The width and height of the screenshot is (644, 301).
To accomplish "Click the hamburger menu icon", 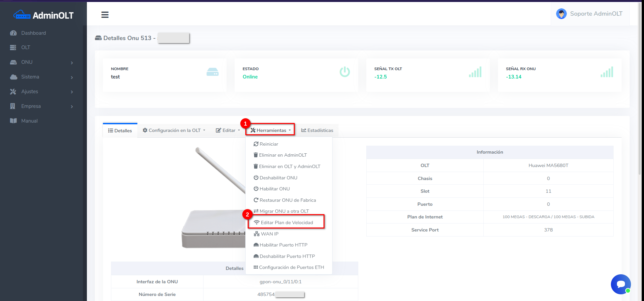I will pyautogui.click(x=105, y=15).
